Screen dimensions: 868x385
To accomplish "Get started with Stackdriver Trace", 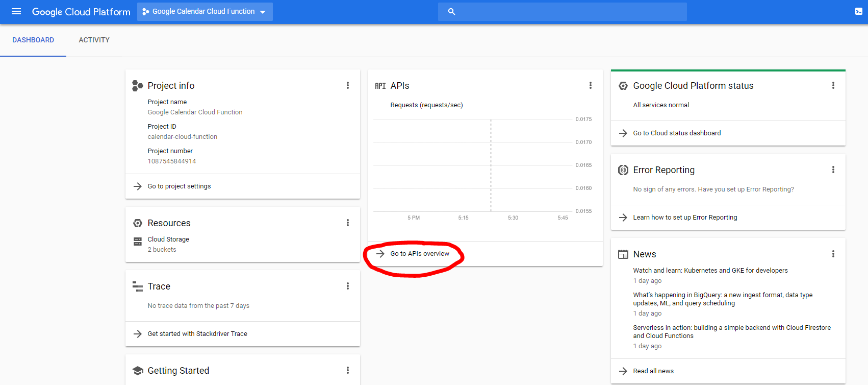I will [197, 334].
